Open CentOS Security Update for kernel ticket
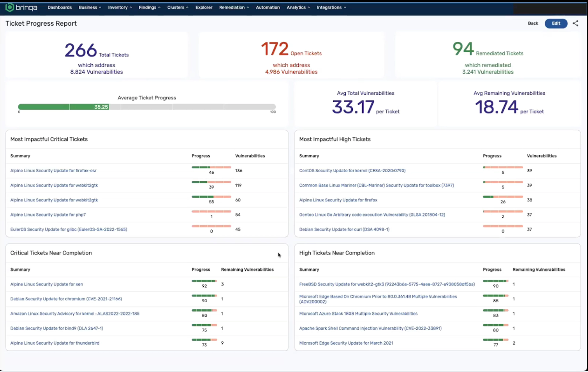The image size is (588, 372). 352,171
